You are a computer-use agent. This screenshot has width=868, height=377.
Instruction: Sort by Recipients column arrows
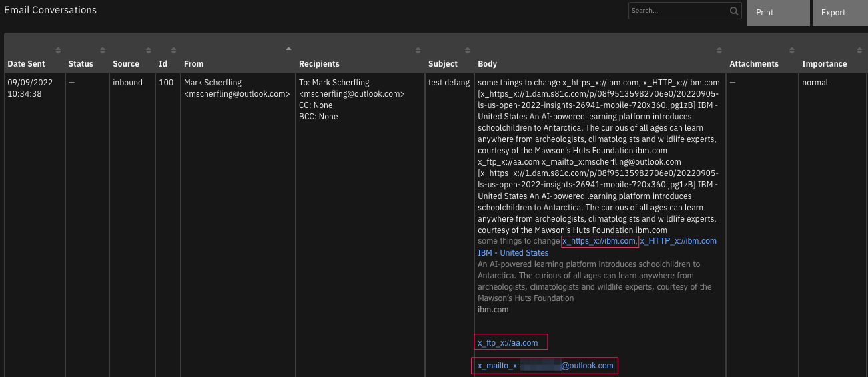pyautogui.click(x=418, y=51)
